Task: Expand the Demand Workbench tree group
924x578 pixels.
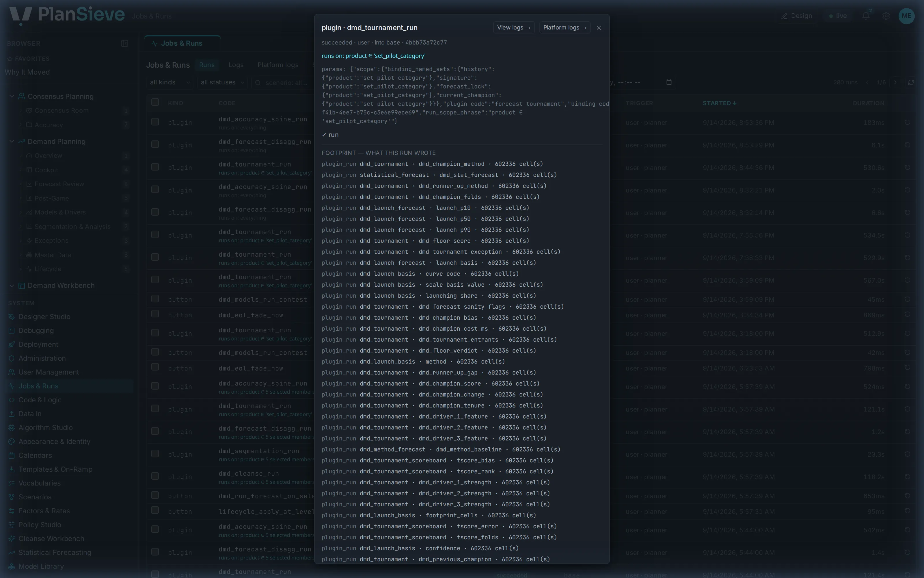Action: [x=12, y=285]
